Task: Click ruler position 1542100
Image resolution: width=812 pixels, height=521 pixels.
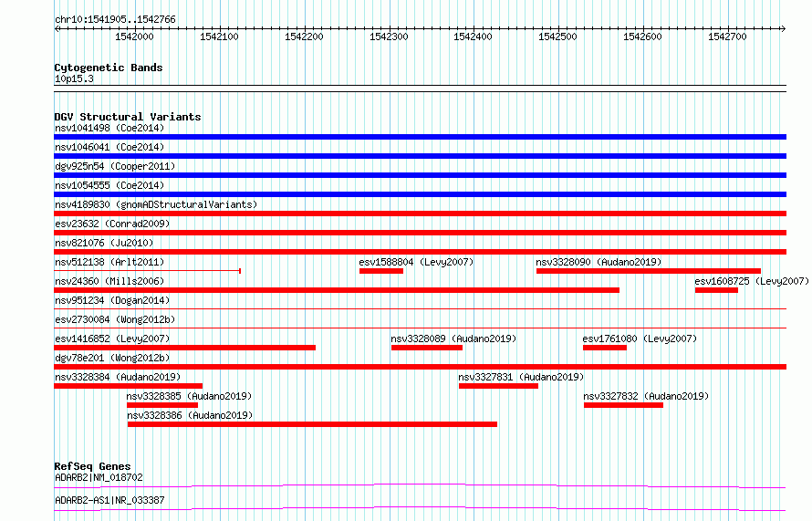Action: point(219,36)
